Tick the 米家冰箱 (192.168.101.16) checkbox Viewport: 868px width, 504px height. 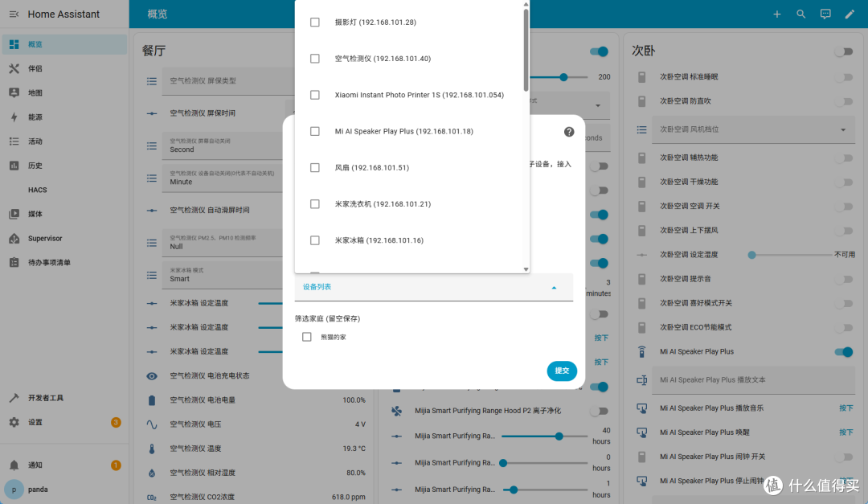[315, 240]
